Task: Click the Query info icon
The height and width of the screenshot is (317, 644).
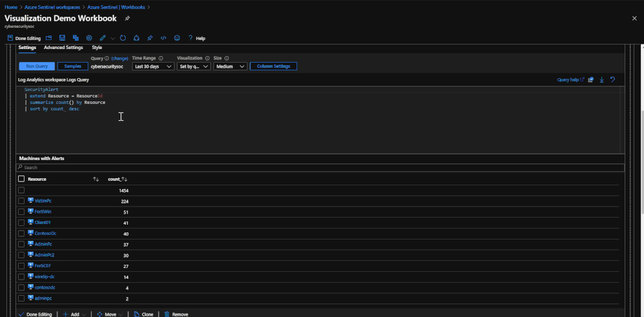Action: coord(107,58)
